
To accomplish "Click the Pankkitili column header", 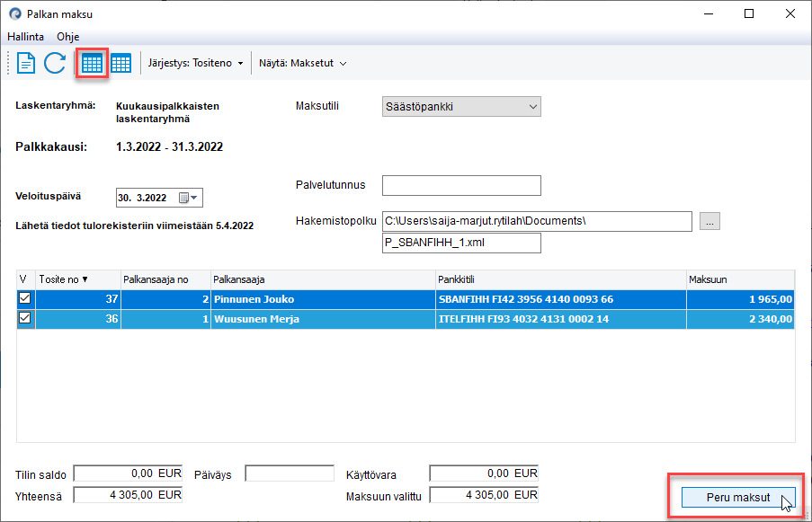I will click(x=561, y=279).
